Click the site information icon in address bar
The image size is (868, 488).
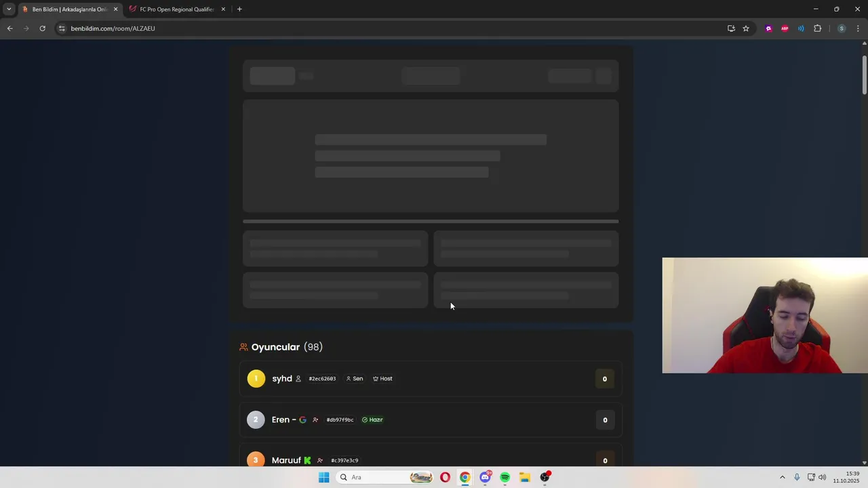tap(62, 28)
